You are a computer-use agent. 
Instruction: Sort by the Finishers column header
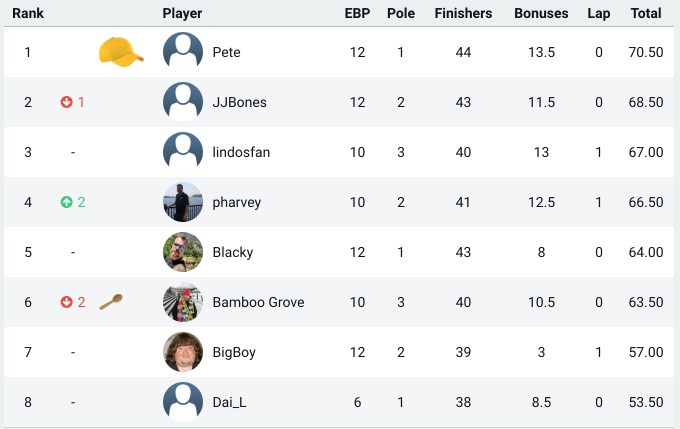click(x=463, y=13)
